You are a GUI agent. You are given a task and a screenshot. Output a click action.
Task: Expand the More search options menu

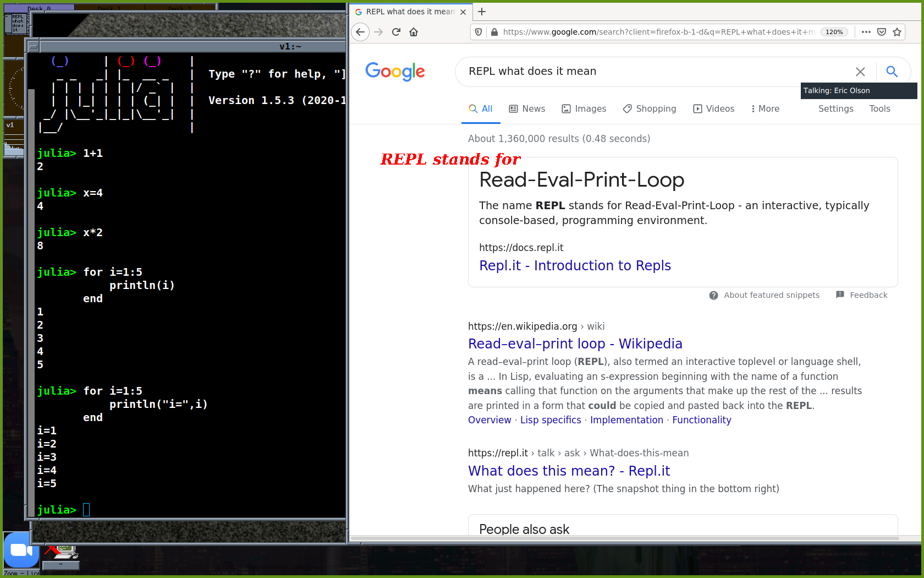[x=765, y=109]
